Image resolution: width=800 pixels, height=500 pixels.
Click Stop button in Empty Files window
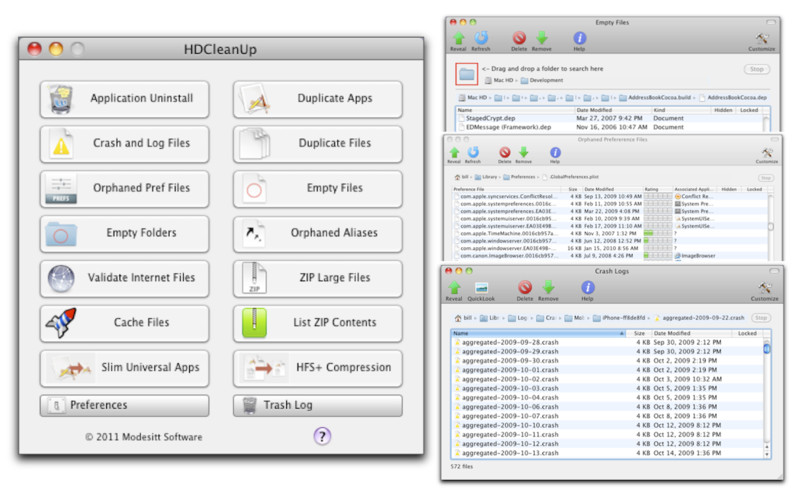pyautogui.click(x=757, y=69)
